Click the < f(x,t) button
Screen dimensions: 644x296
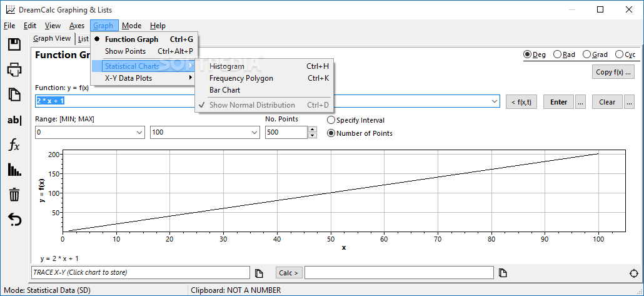[x=521, y=102]
